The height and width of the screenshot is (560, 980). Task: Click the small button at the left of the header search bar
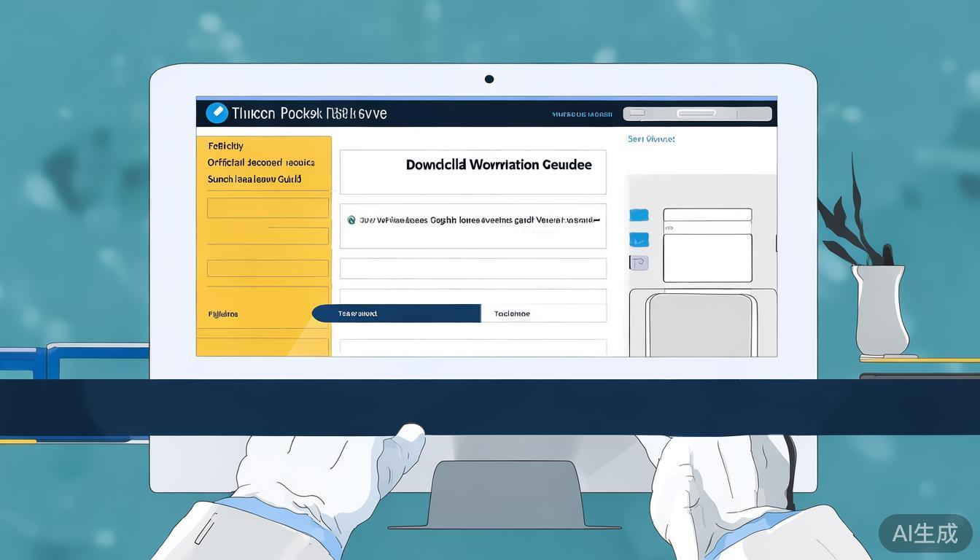click(637, 114)
